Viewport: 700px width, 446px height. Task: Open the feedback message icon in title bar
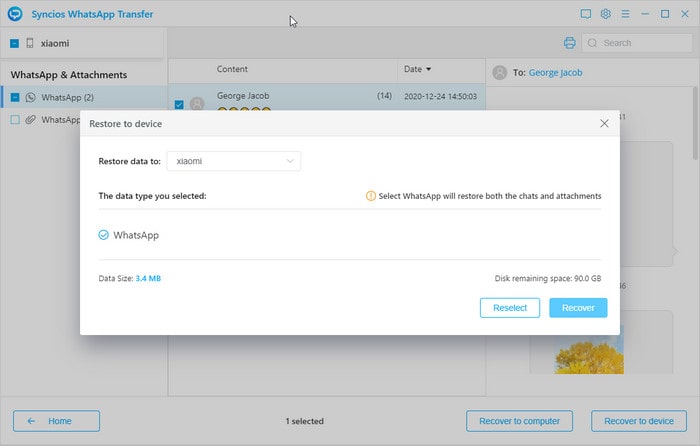coord(586,14)
